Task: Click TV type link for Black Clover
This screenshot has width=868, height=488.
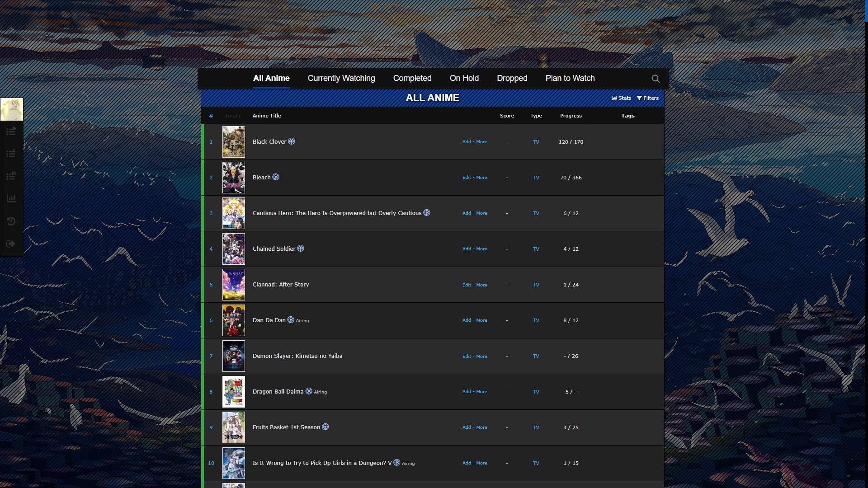Action: pyautogui.click(x=536, y=142)
